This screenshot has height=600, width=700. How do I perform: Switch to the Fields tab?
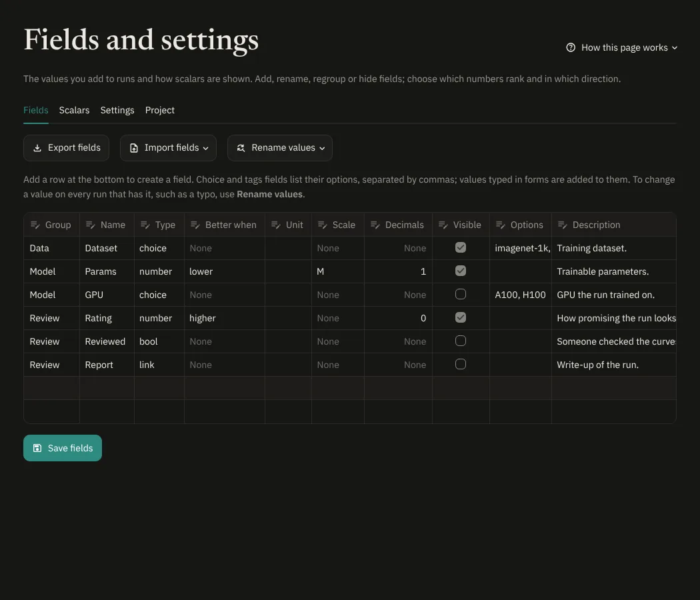(36, 110)
